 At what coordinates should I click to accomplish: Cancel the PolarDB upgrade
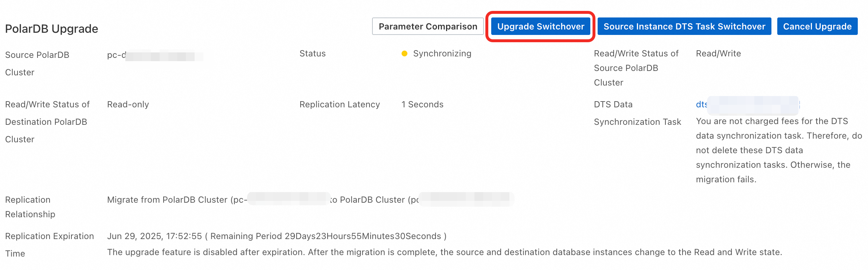(817, 27)
